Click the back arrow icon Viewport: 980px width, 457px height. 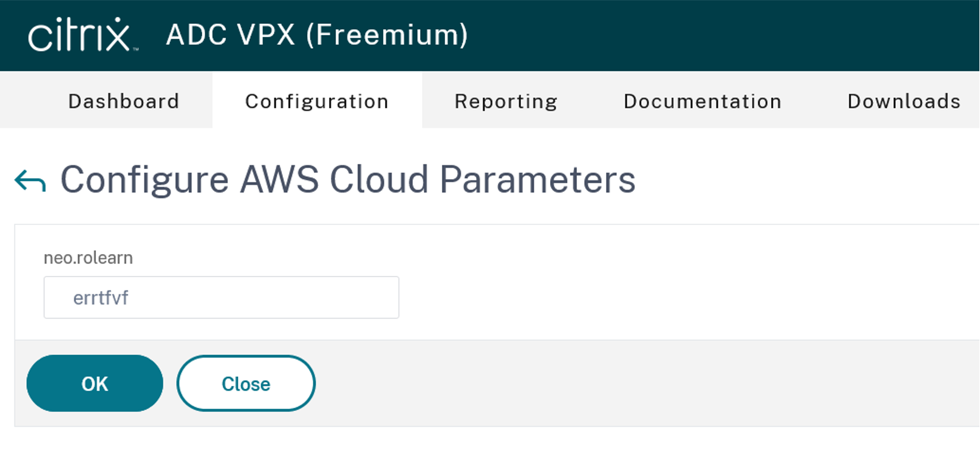point(30,180)
